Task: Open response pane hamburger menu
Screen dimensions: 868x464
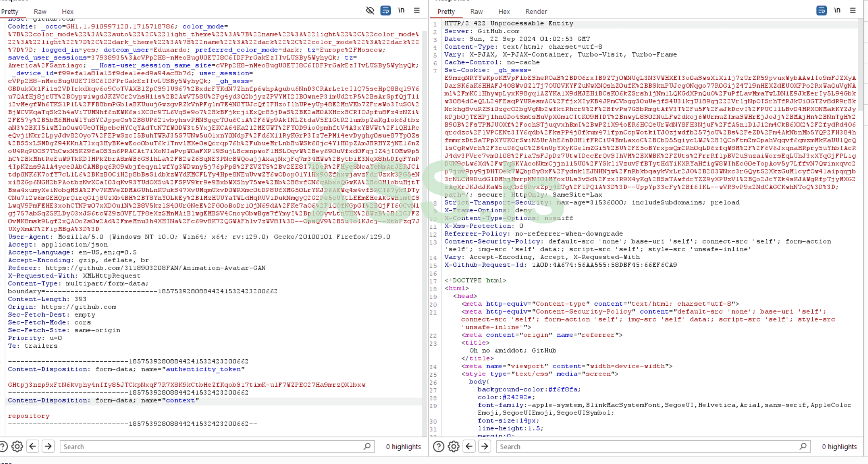Action: (853, 10)
